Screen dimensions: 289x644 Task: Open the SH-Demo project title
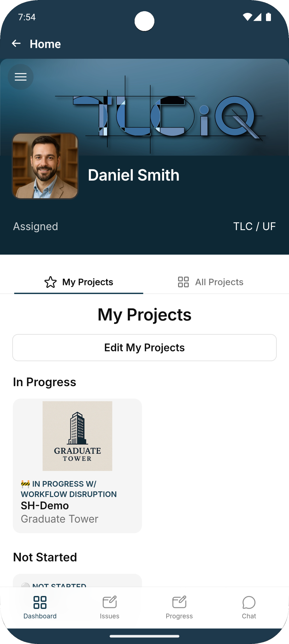[45, 506]
